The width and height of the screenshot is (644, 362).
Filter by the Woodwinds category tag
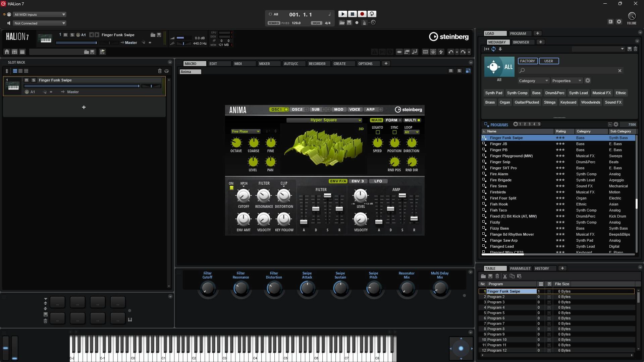[590, 102]
